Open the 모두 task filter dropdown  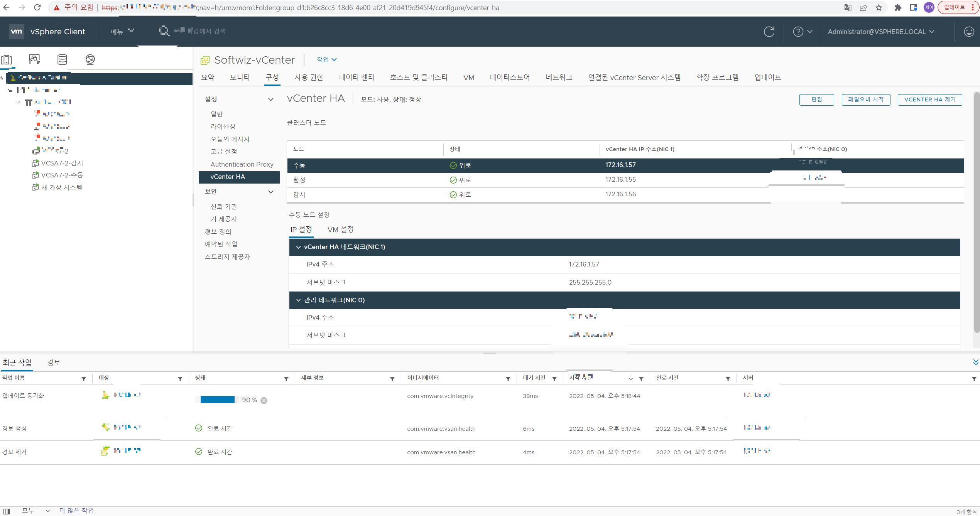tap(36, 511)
